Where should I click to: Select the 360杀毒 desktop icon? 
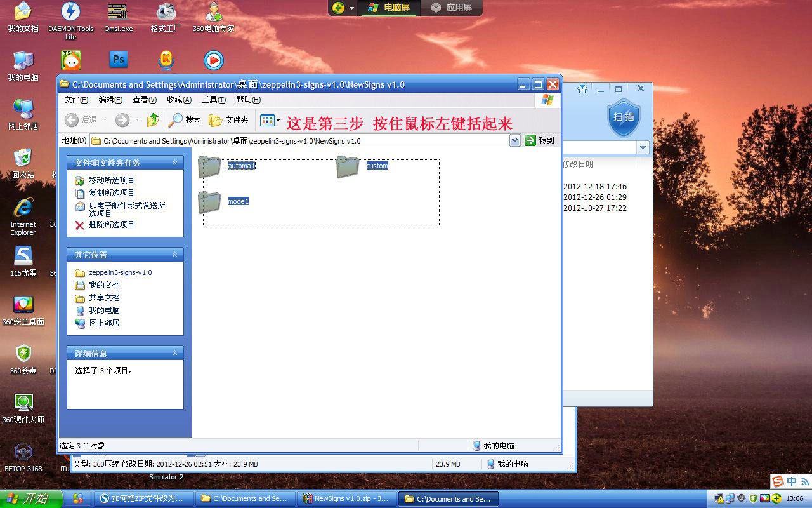pyautogui.click(x=23, y=359)
